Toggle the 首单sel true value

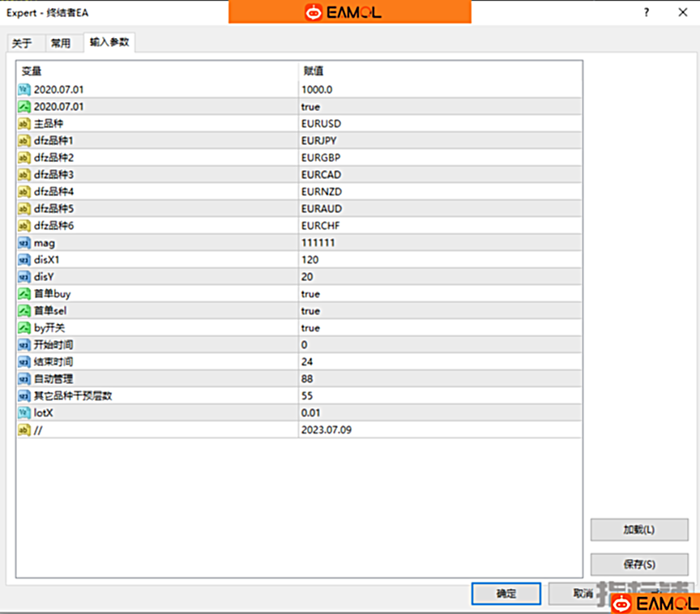(310, 311)
